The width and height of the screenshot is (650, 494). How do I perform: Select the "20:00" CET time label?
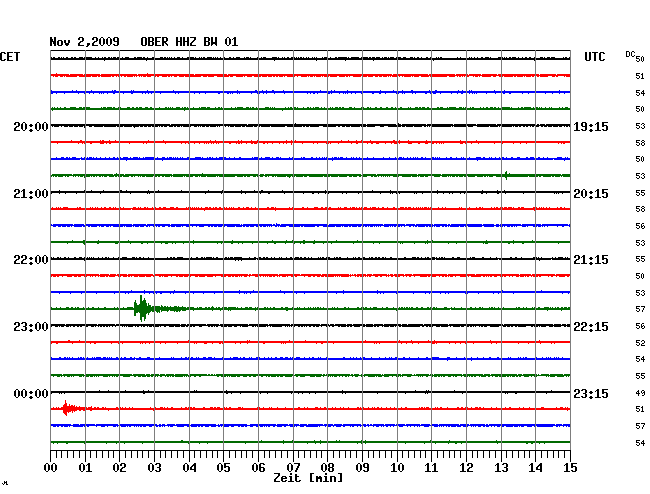(x=31, y=127)
